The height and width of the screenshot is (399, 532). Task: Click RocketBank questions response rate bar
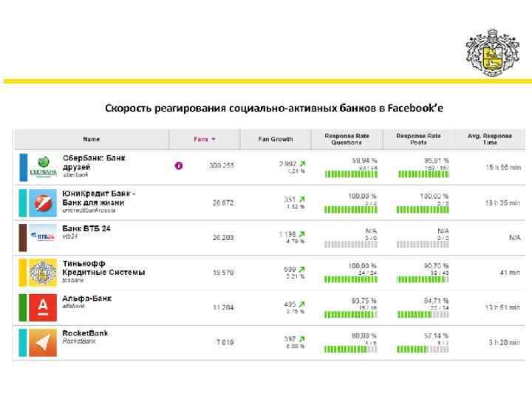point(350,349)
